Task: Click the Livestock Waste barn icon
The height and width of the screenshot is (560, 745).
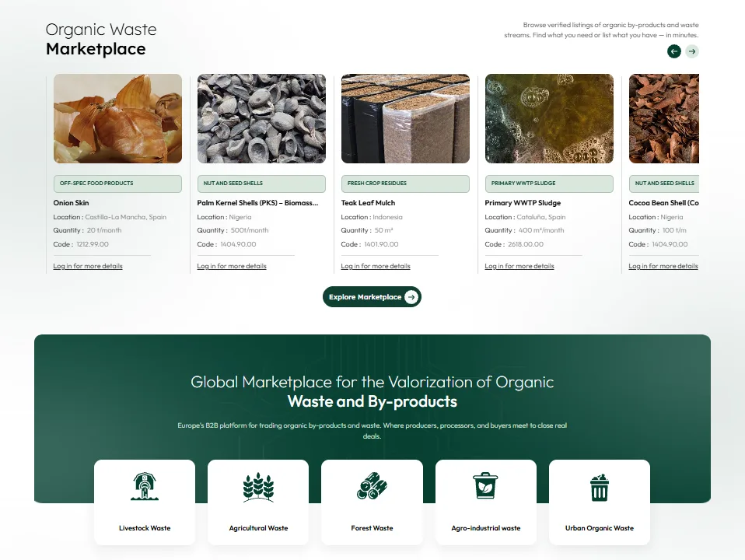Action: [x=145, y=486]
